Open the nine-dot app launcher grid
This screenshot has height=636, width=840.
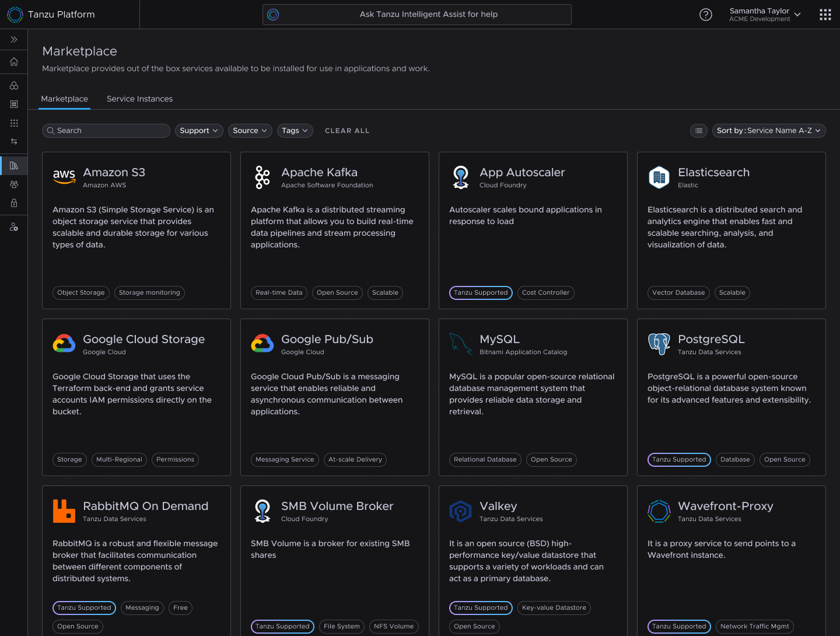[825, 15]
